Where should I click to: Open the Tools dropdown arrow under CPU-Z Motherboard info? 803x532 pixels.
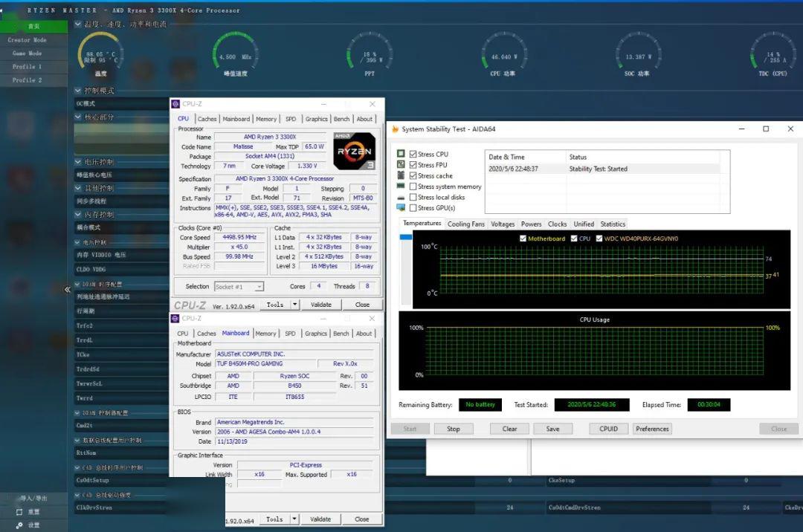(x=294, y=519)
